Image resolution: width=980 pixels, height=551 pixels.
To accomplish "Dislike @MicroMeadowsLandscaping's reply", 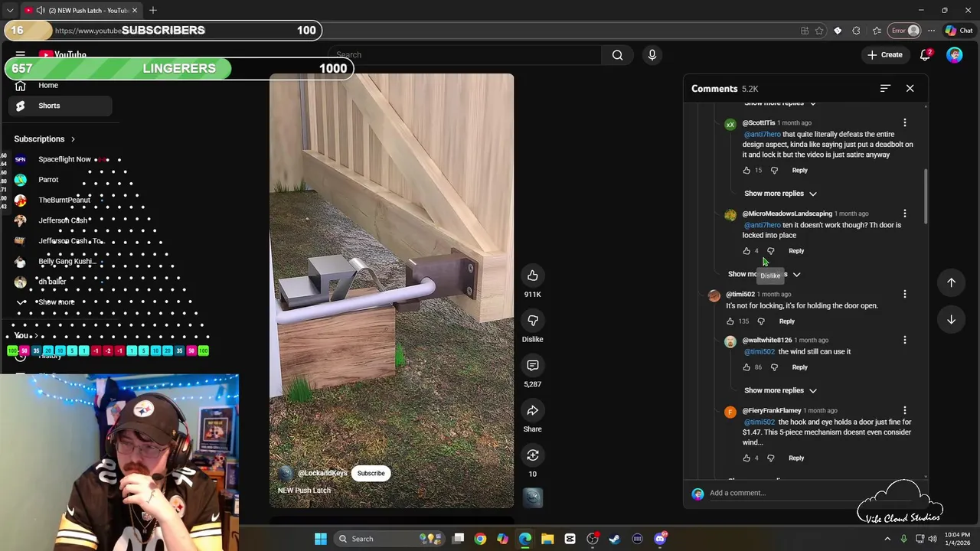I will coord(770,251).
